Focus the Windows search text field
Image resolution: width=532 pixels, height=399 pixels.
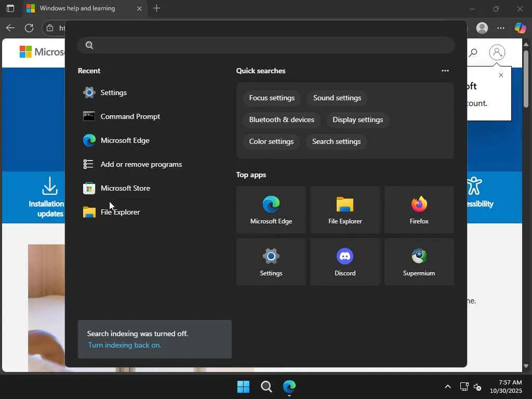point(266,45)
